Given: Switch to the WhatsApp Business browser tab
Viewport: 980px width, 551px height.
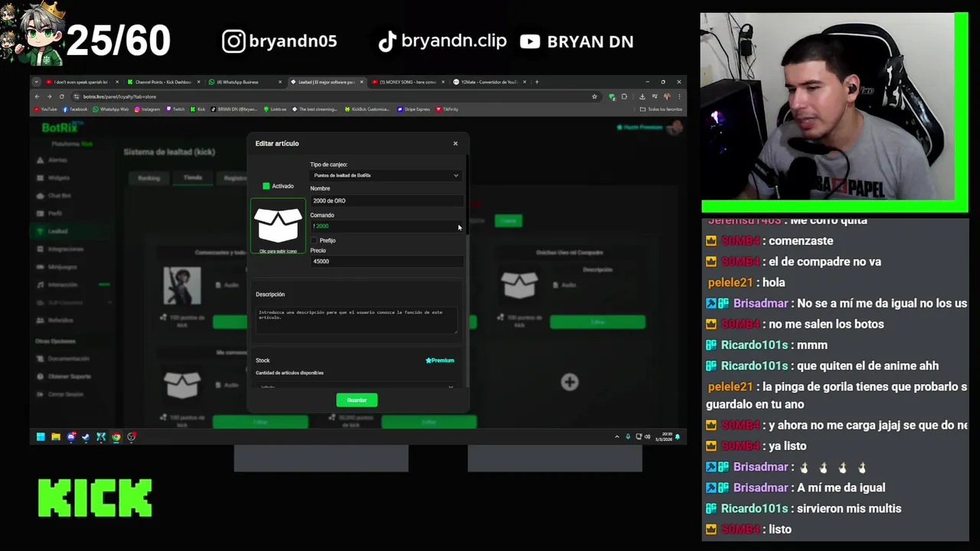Looking at the screenshot, I should pos(243,82).
